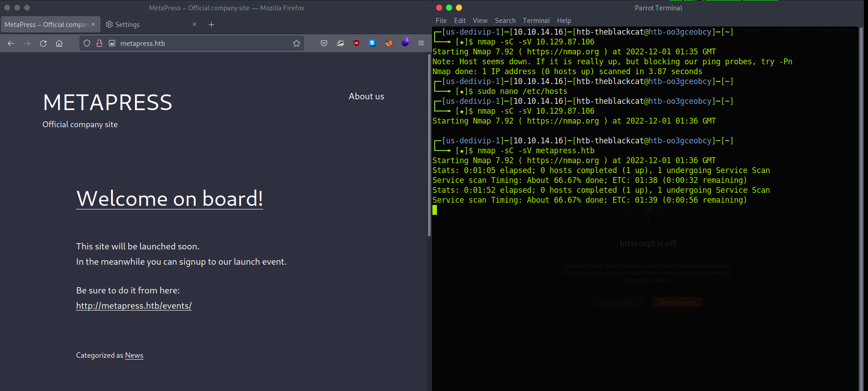868x391 pixels.
Task: Bookmark this page with the star
Action: tap(297, 43)
